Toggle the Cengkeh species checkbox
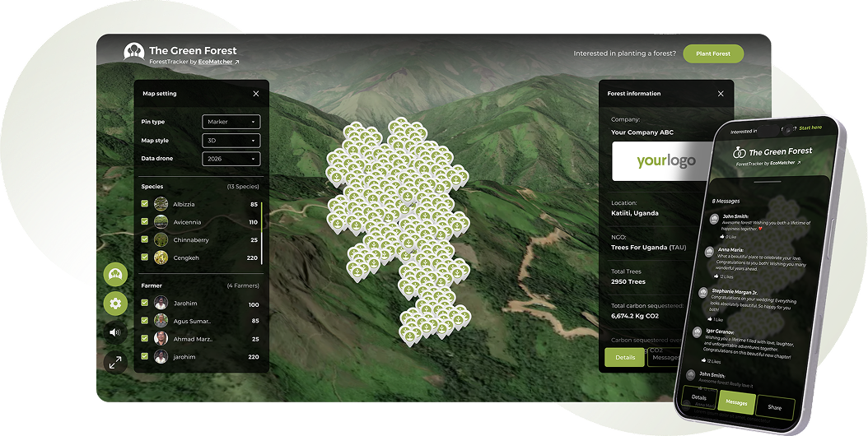Viewport: 868px width, 436px height. (144, 257)
